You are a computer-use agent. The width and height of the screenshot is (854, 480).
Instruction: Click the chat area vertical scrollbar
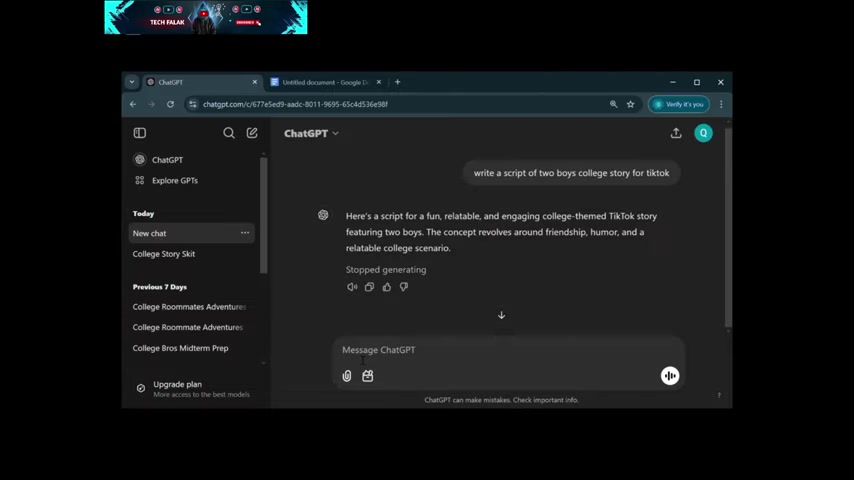tap(728, 226)
